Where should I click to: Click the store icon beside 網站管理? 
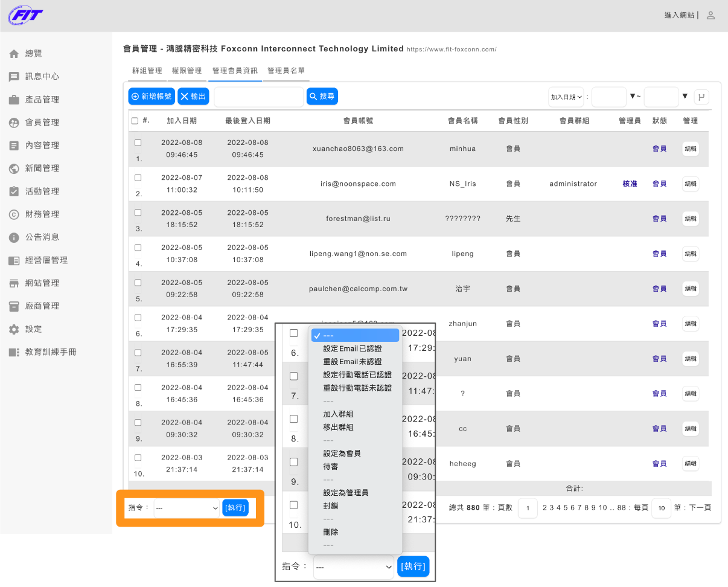14,283
